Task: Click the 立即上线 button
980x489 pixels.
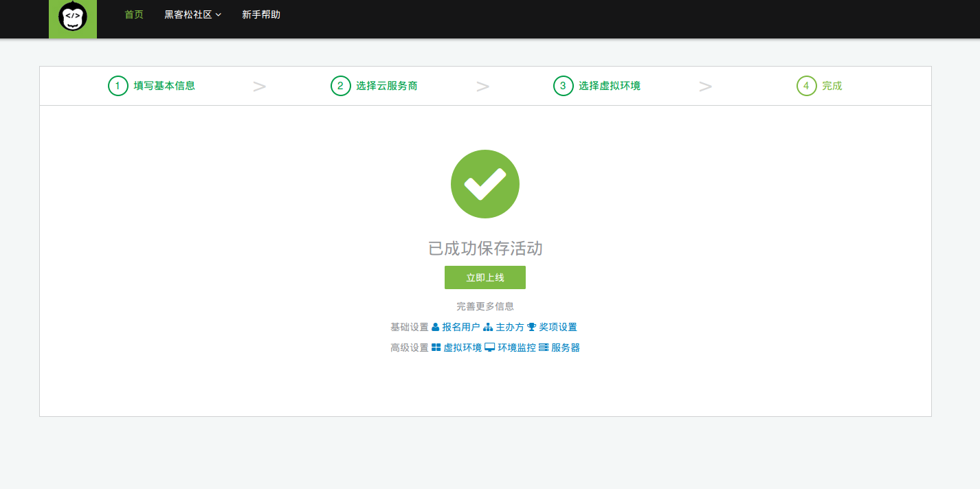Action: coord(485,277)
